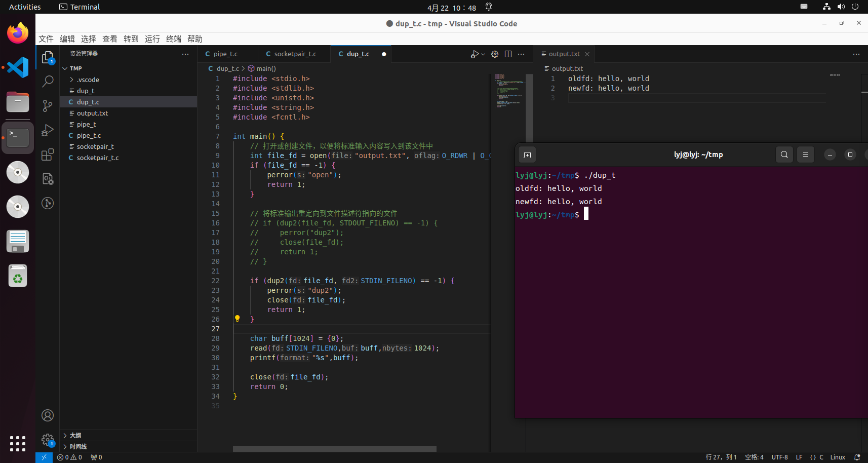Open the Accounts icon in the activity bar
868x463 pixels.
point(48,415)
